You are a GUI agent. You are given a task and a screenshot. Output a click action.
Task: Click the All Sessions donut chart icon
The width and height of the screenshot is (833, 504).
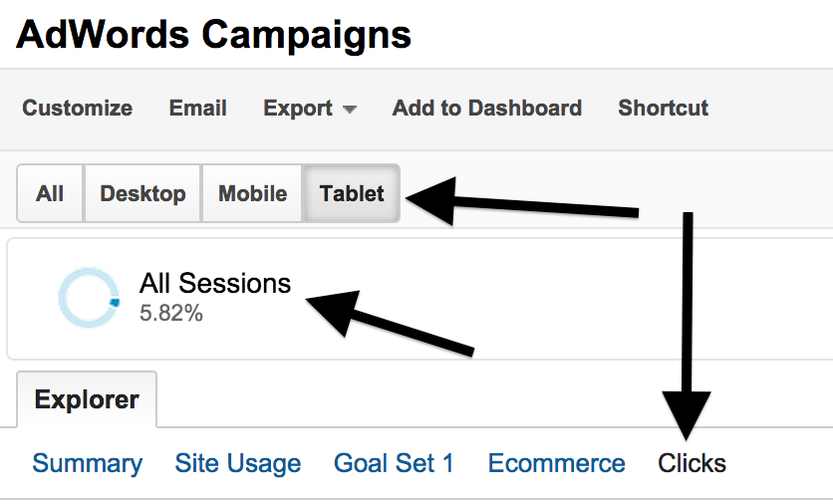[89, 296]
